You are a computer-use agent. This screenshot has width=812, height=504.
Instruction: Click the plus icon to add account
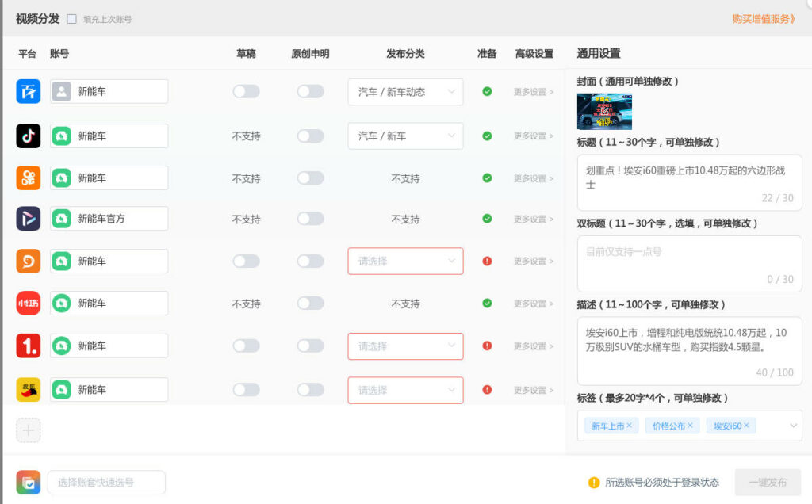point(29,430)
